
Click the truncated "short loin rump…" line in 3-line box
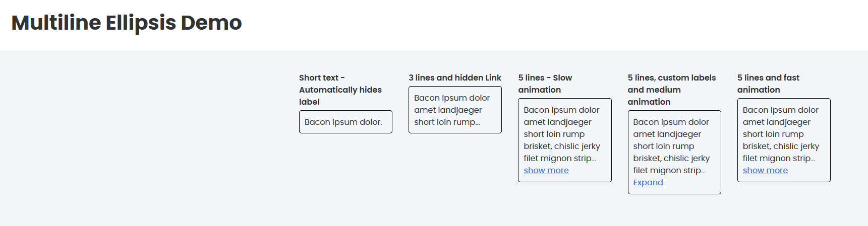[446, 122]
